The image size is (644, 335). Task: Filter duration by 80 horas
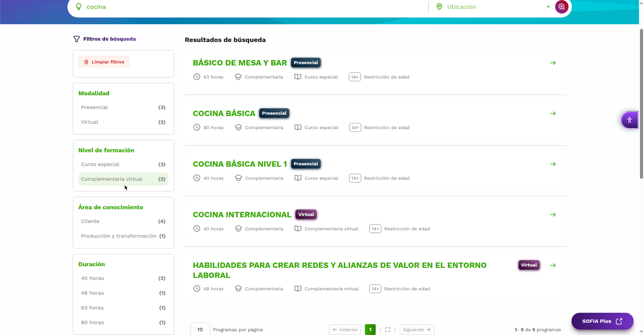tap(123, 323)
